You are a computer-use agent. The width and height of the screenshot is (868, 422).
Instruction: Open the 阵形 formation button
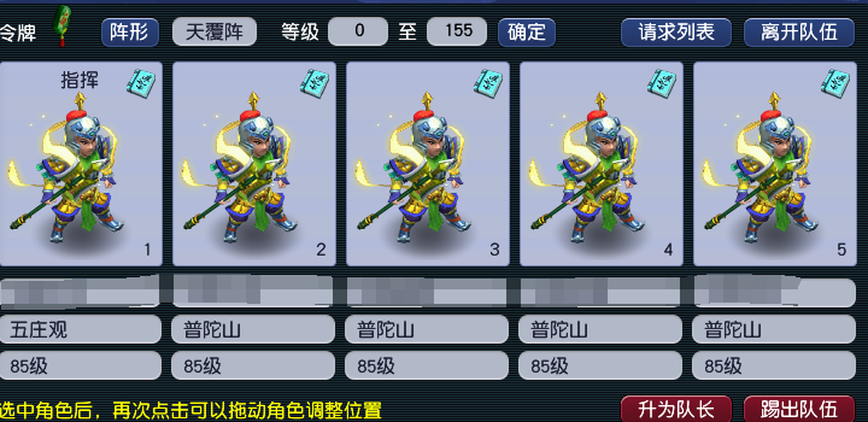pyautogui.click(x=129, y=32)
